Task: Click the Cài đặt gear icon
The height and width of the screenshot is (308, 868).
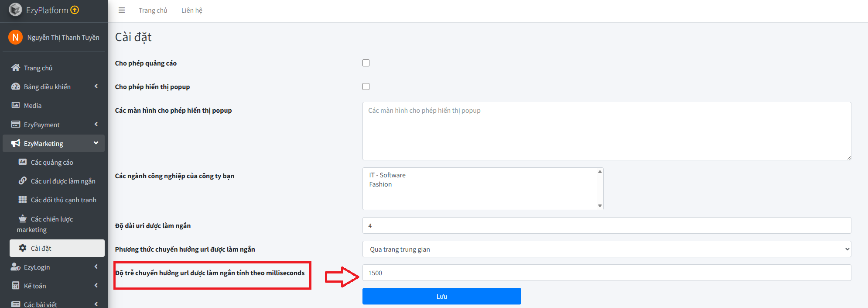Action: pos(23,248)
